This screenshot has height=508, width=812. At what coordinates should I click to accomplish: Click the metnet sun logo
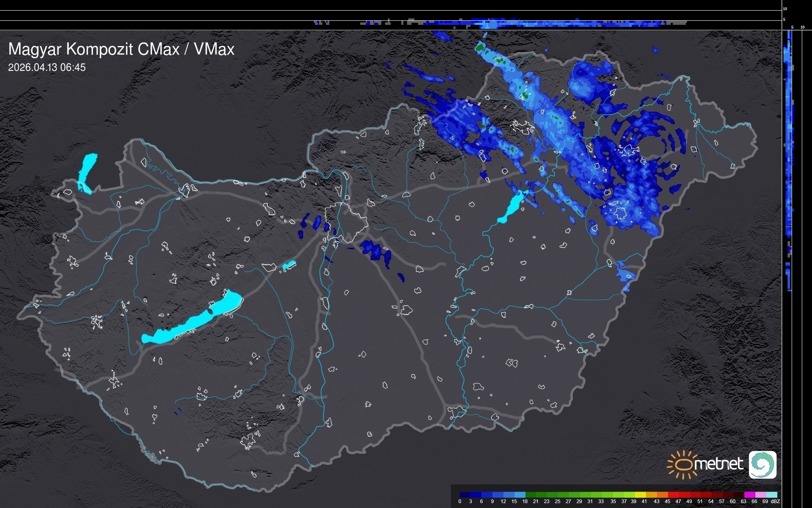(x=683, y=464)
